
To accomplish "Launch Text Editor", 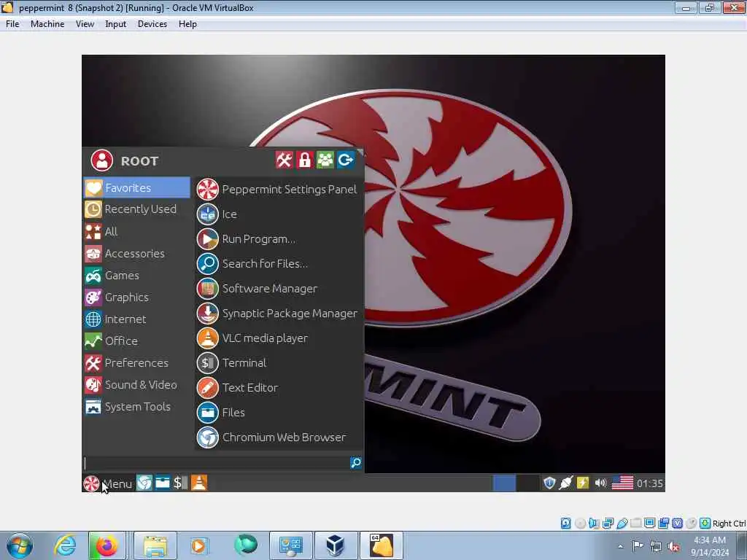I will (x=237, y=388).
